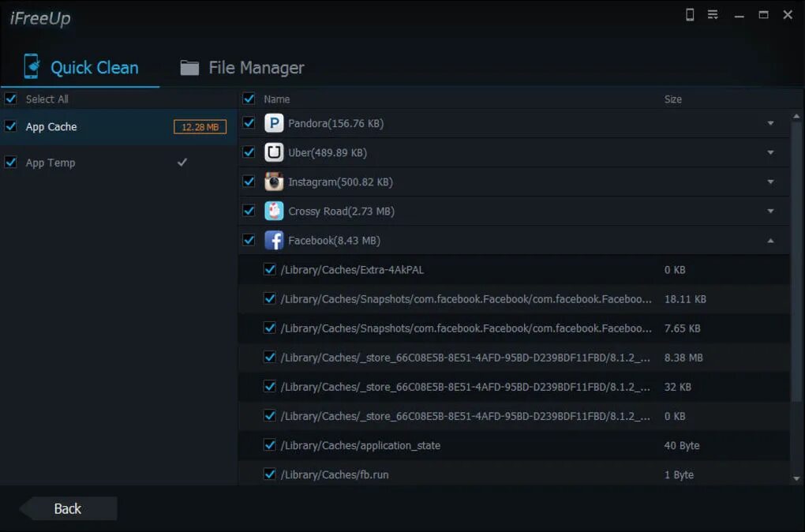Expand the Uber row arrow
Image resolution: width=805 pixels, height=532 pixels.
(x=770, y=152)
